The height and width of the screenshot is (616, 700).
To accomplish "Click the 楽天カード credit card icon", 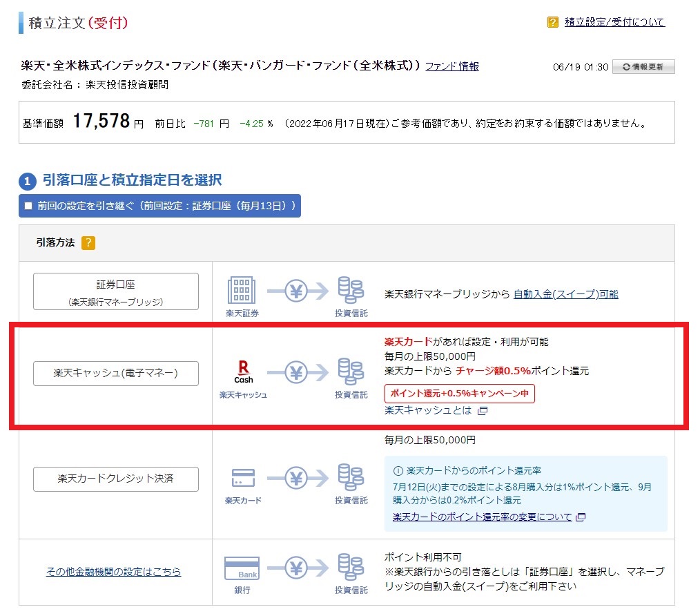I will [x=243, y=478].
